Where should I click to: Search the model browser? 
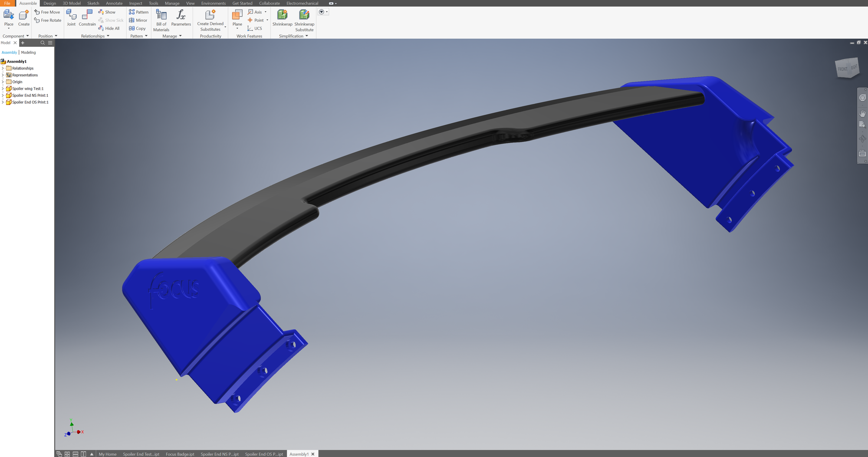point(43,43)
